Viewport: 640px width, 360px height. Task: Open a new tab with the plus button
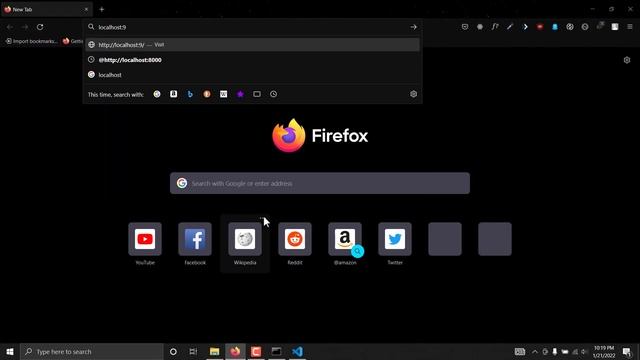pyautogui.click(x=102, y=9)
